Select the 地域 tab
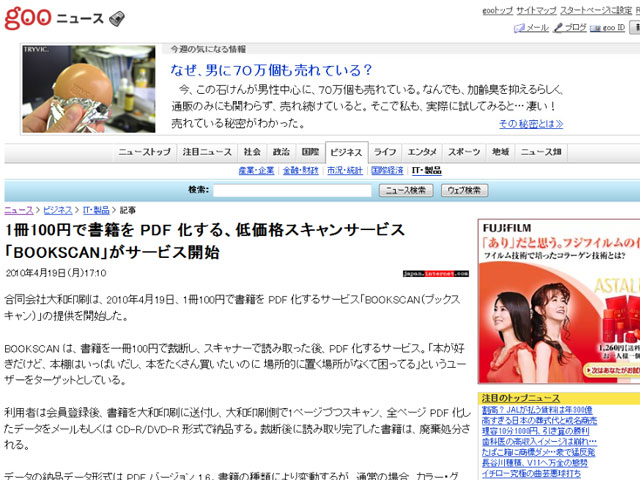Viewport: 640px width, 480px height. [500, 152]
